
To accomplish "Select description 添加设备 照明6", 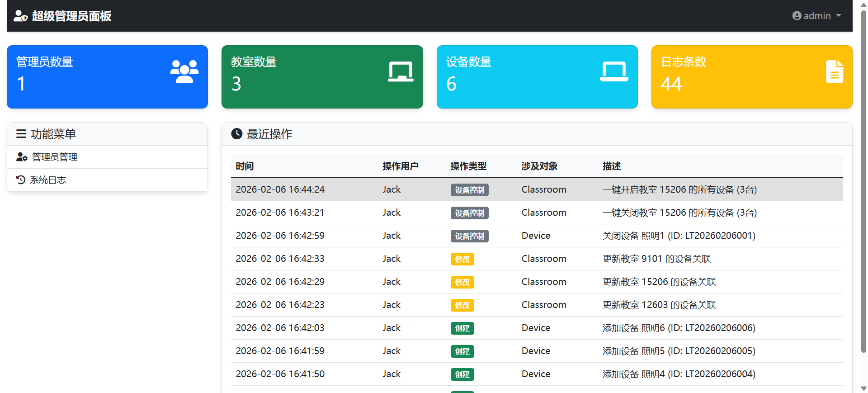I will click(679, 328).
